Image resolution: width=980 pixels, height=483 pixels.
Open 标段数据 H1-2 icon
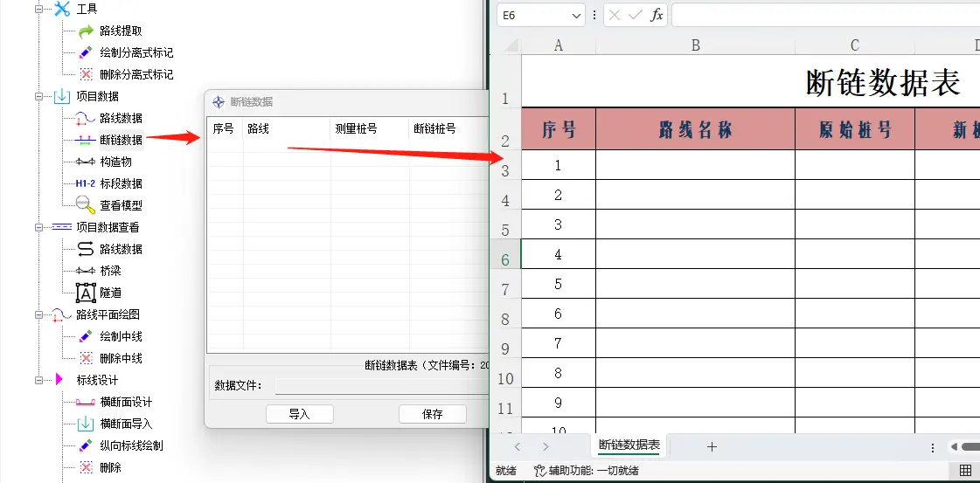86,183
